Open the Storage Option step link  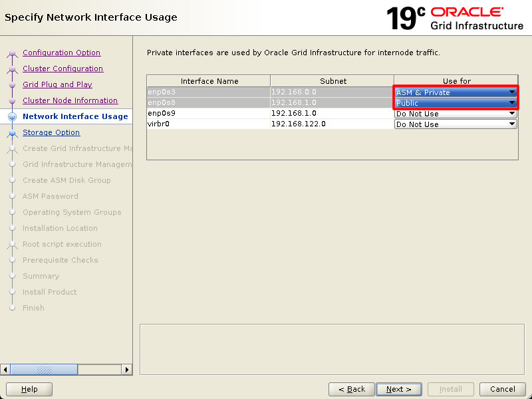pyautogui.click(x=51, y=132)
